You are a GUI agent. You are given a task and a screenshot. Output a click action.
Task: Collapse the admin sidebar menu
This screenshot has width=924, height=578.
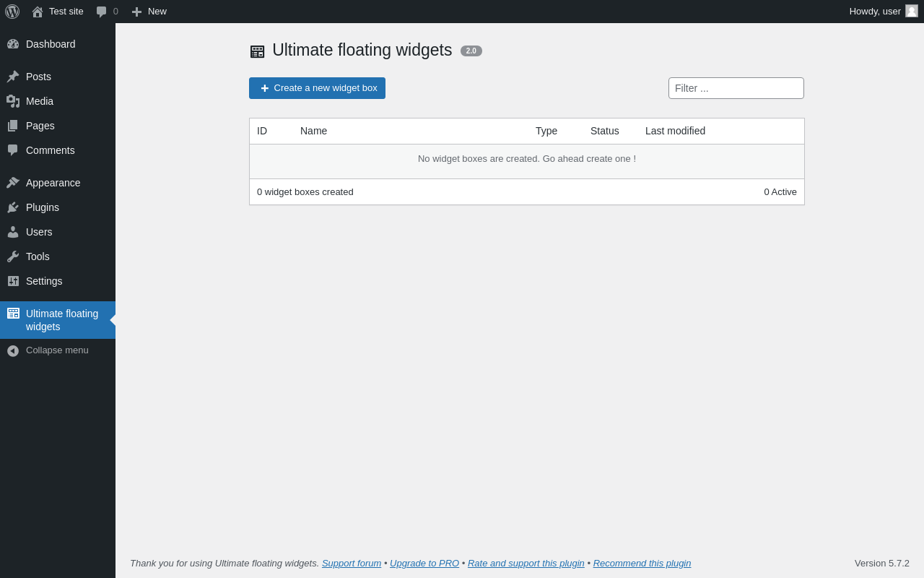coord(13,350)
